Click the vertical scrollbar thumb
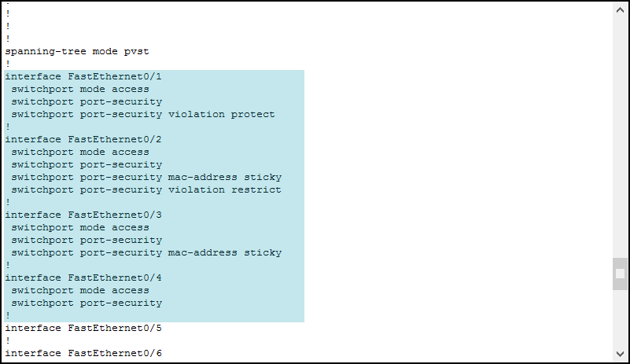Viewport: 630px width, 364px height. coord(620,274)
